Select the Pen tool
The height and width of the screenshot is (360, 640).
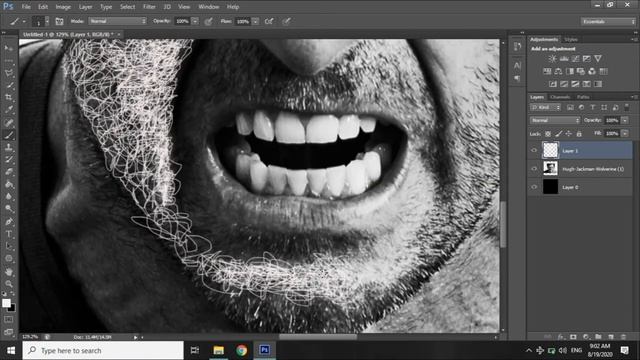tap(9, 222)
